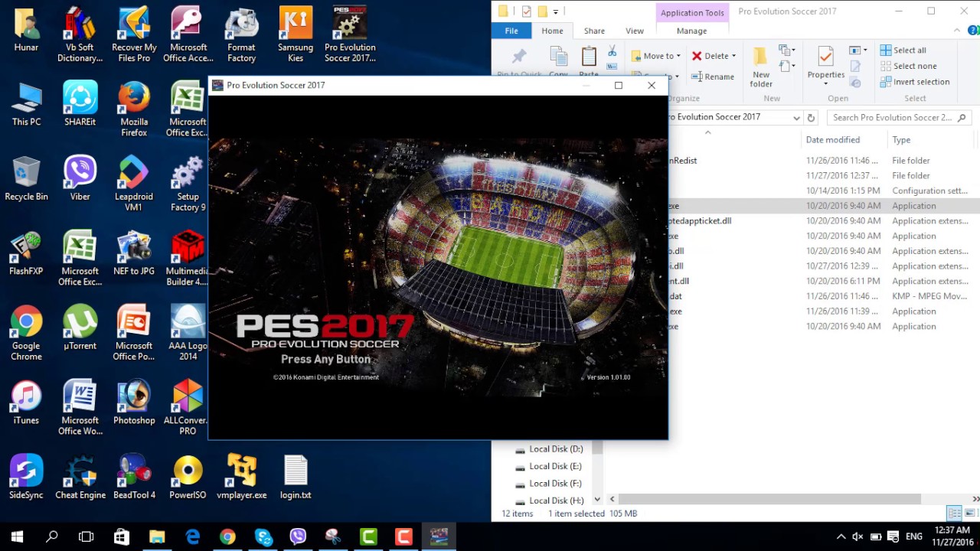Select Local Disk (D:) in navigation pane
Image resolution: width=980 pixels, height=551 pixels.
point(555,449)
